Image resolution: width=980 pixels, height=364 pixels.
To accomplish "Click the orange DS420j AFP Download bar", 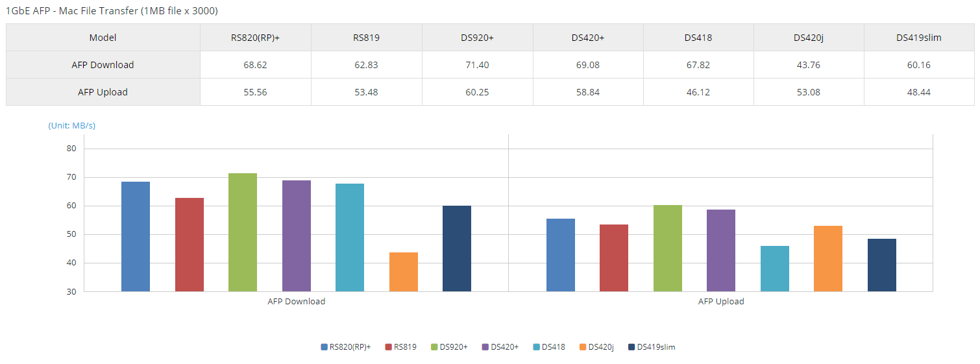I will coord(404,272).
